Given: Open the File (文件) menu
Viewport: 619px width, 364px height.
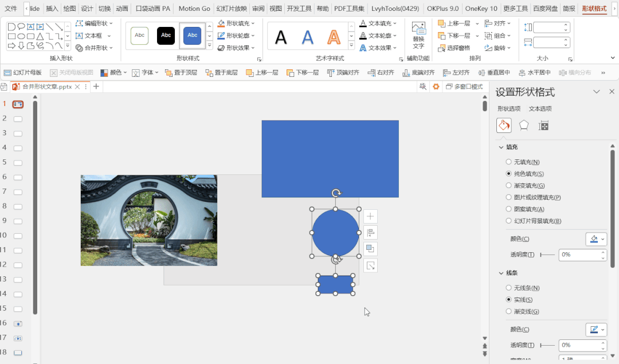Looking at the screenshot, I should [11, 9].
